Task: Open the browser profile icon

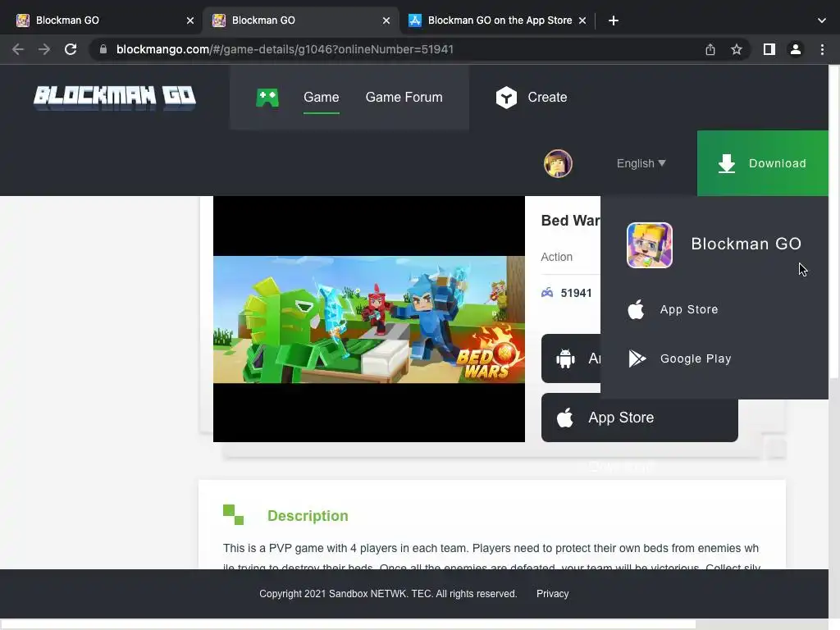Action: click(796, 49)
